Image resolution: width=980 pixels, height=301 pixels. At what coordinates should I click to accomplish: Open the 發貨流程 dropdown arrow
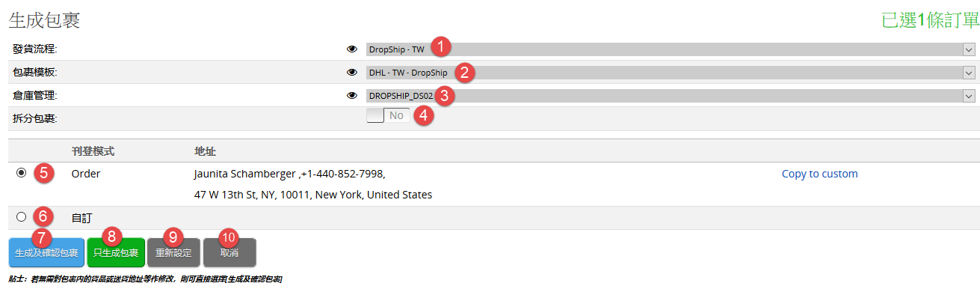tap(969, 49)
